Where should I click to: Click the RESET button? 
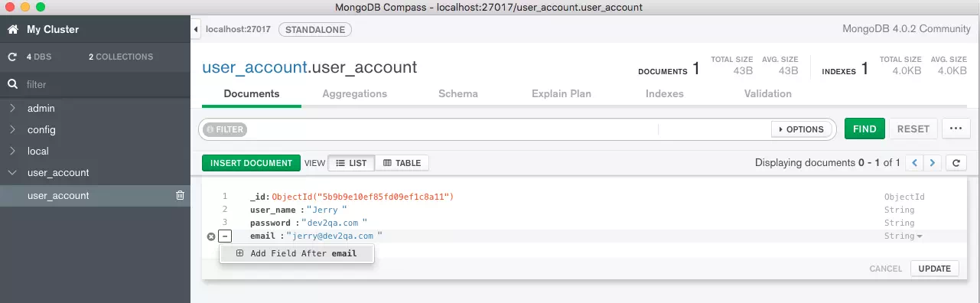tap(913, 129)
